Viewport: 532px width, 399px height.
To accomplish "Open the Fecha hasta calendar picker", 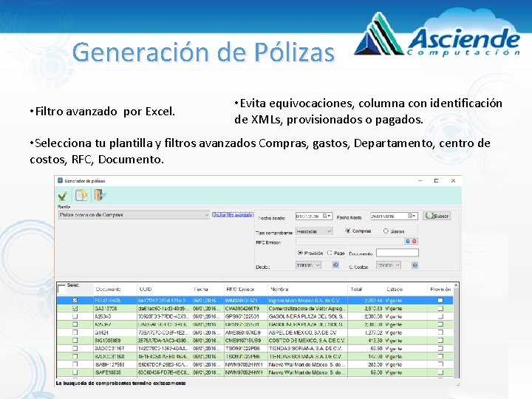I will (412, 216).
